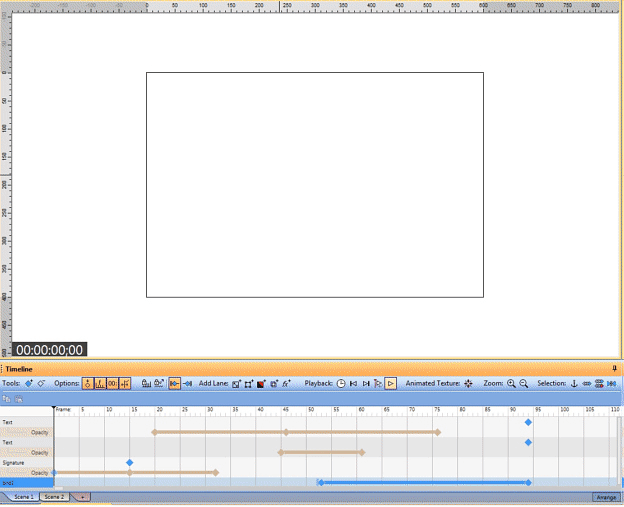Switch to the Scene 1 tab
This screenshot has width=624, height=507.
click(23, 497)
